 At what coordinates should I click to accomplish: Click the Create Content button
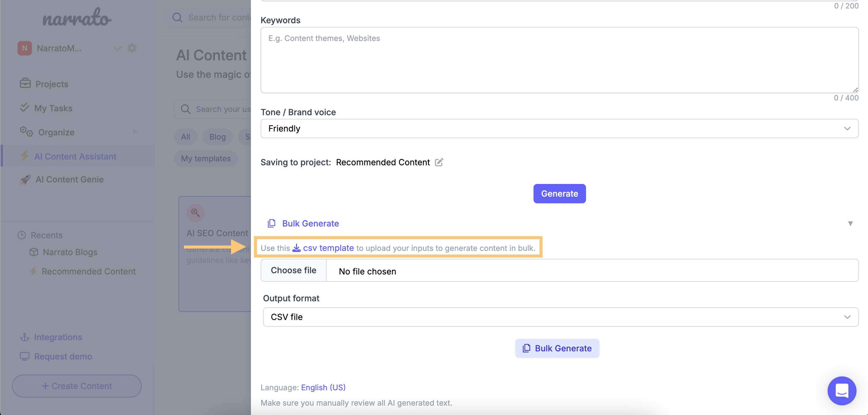tap(77, 386)
